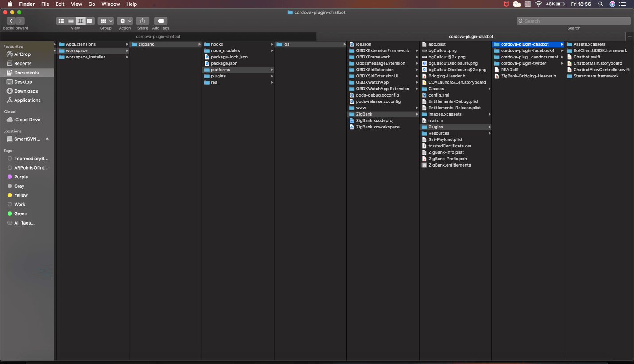Open the Apple menu

10,4
